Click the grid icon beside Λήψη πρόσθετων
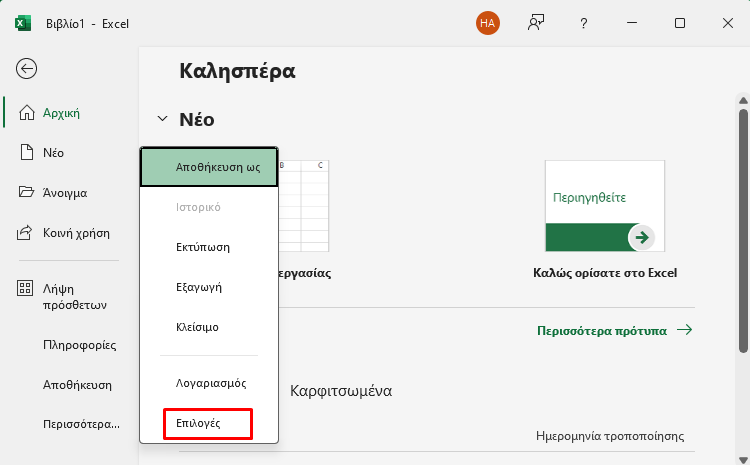The height and width of the screenshot is (465, 750). (x=25, y=288)
